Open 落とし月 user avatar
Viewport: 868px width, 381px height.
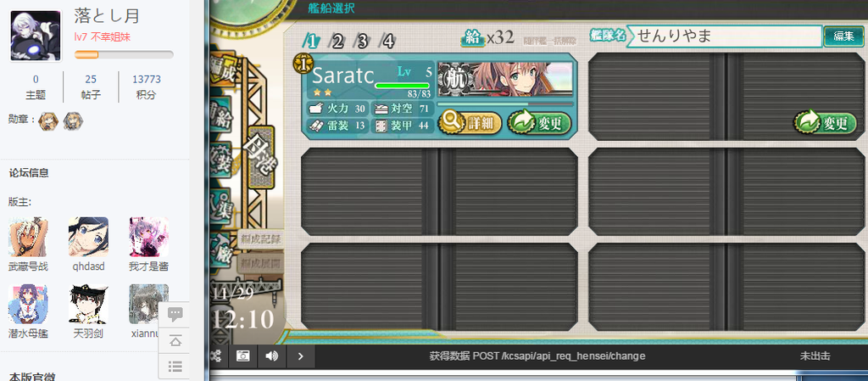(36, 36)
